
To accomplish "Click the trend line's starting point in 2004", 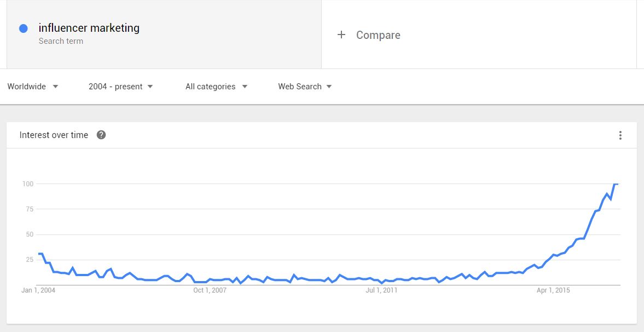I will click(x=39, y=254).
